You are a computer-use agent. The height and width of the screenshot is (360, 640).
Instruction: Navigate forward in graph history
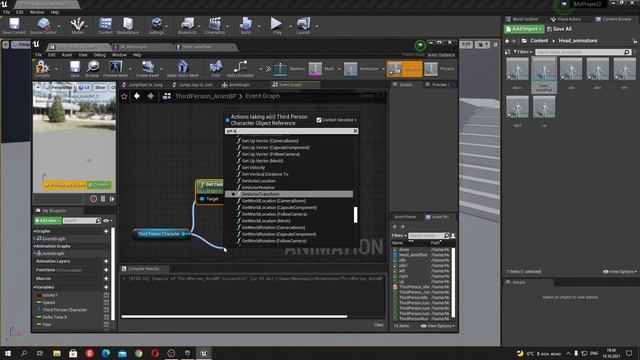click(151, 96)
